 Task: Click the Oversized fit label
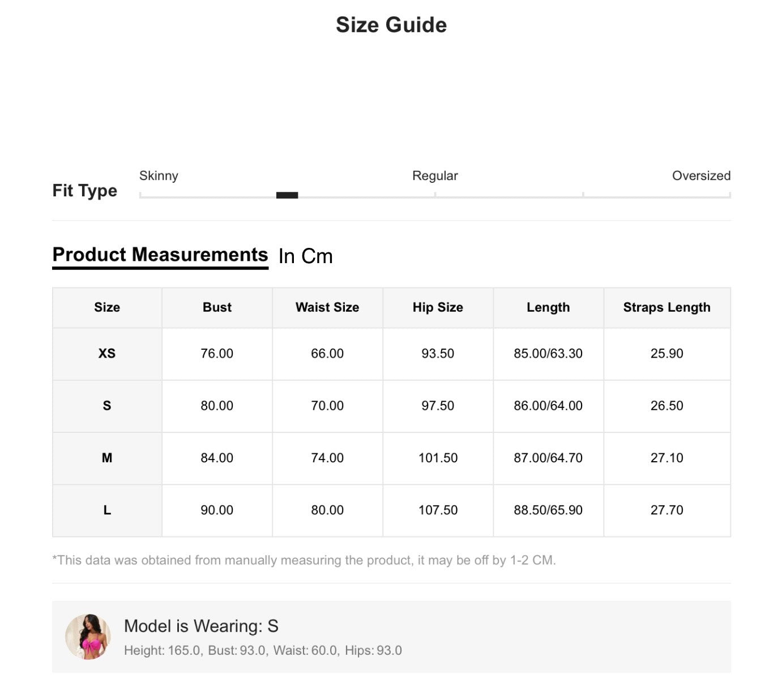click(701, 176)
